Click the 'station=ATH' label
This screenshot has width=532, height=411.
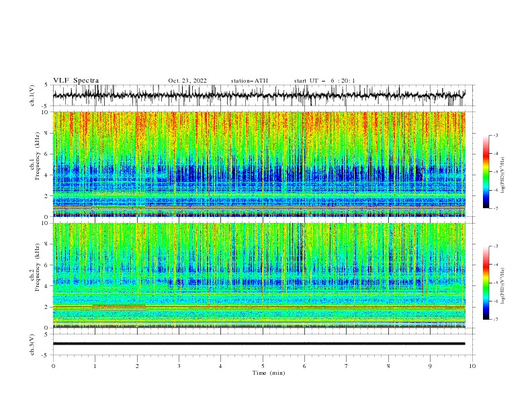(249, 81)
